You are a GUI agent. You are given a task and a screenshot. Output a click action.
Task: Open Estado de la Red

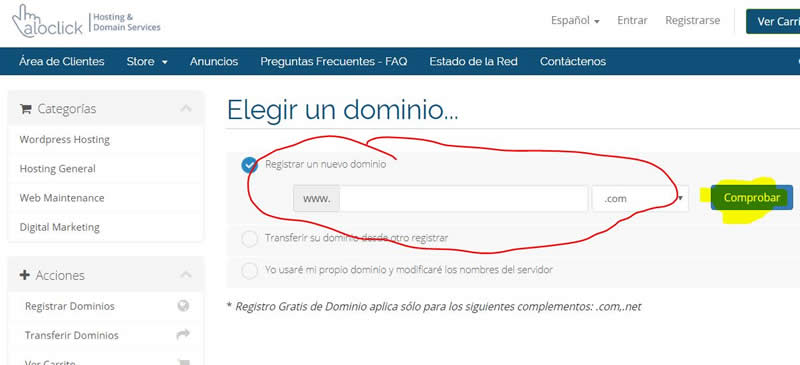(x=473, y=62)
